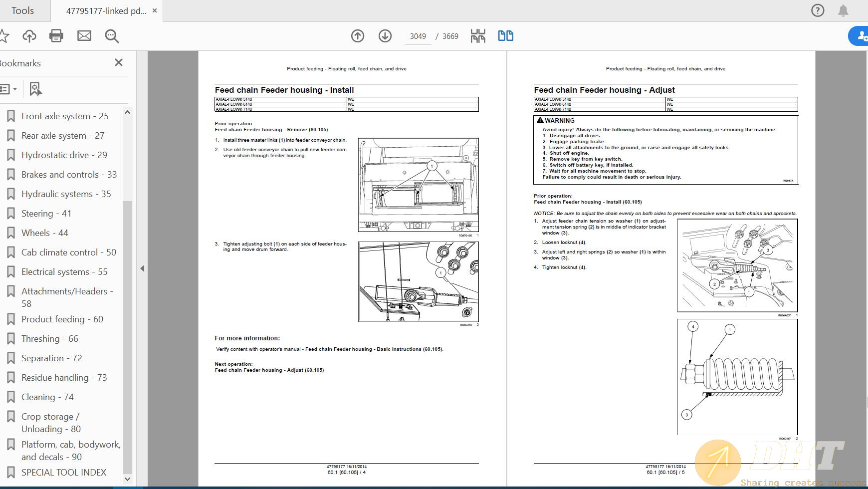The width and height of the screenshot is (868, 489).
Task: Open bookmark Electrical systems - 55
Action: click(64, 272)
